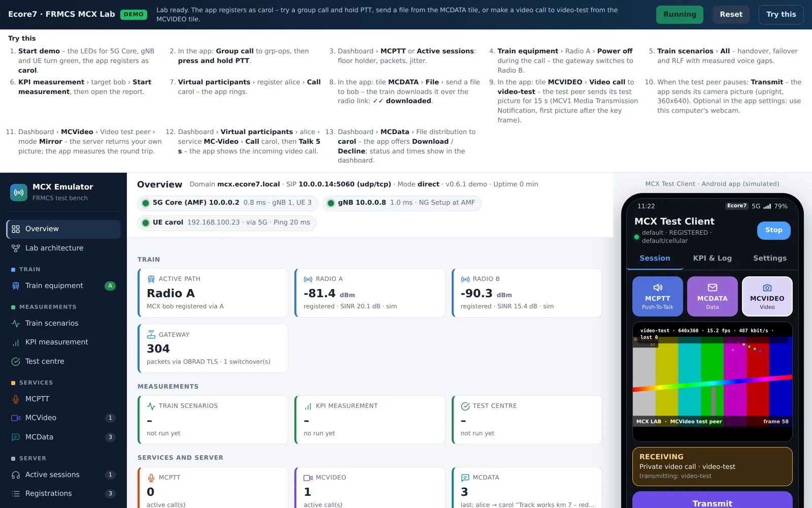Click the Test centre checkmark icon
Image resolution: width=812 pixels, height=508 pixels.
[16, 361]
